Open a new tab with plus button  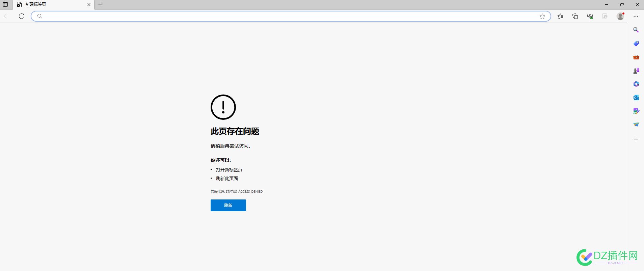(x=100, y=4)
